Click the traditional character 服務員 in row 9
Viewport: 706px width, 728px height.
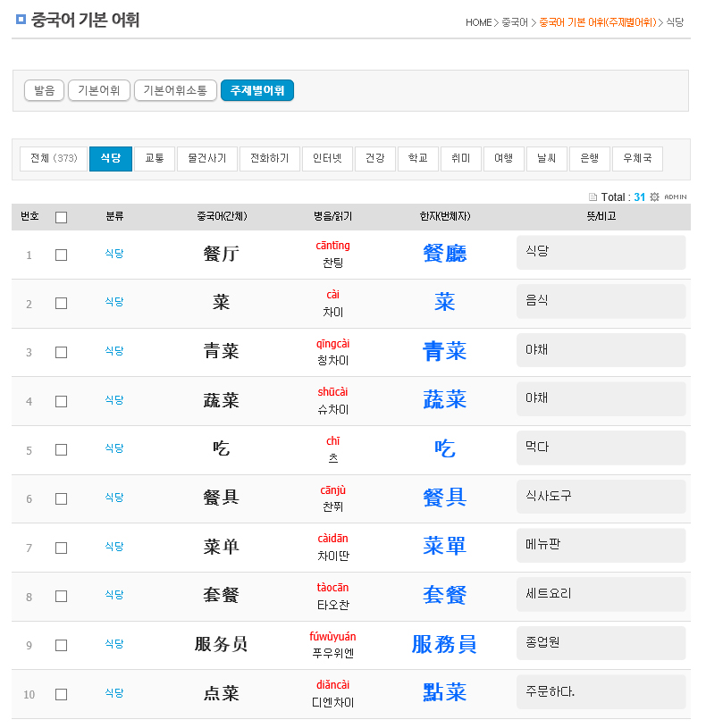pos(444,644)
